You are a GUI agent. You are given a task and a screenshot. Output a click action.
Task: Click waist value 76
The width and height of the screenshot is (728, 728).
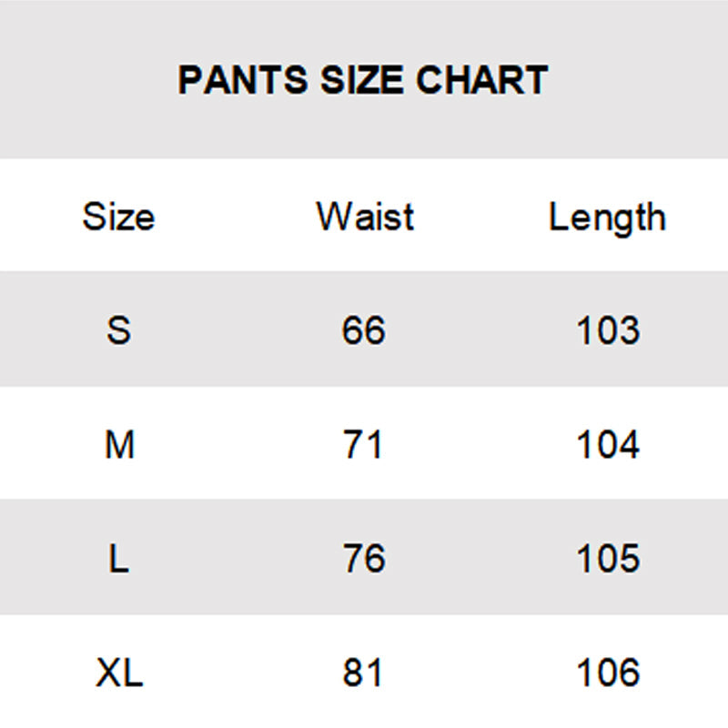coord(364,559)
